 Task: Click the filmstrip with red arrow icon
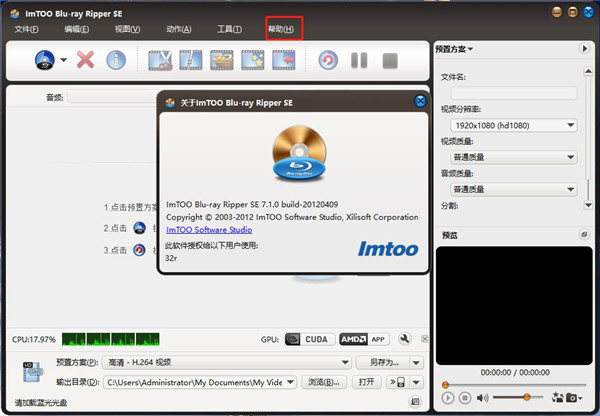tap(284, 60)
